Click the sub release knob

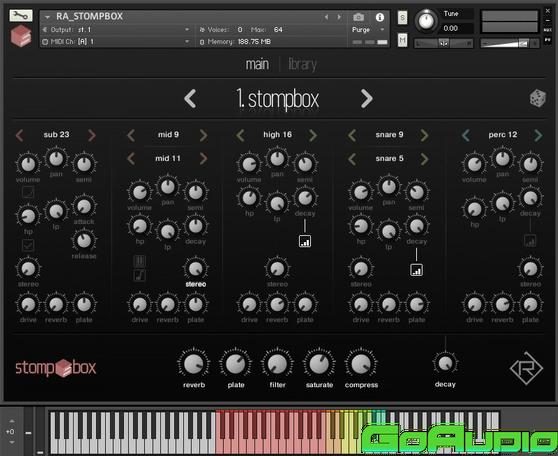(84, 241)
